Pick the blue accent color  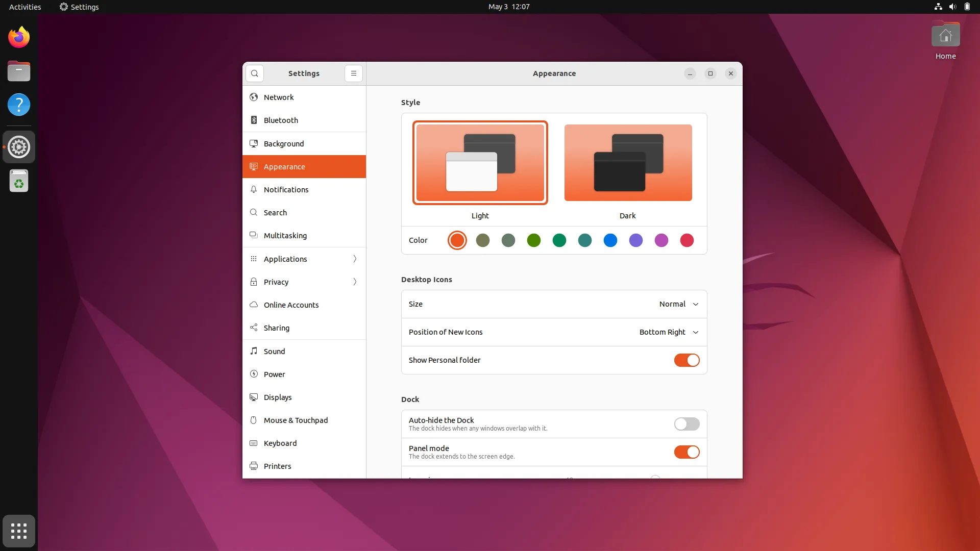coord(610,240)
